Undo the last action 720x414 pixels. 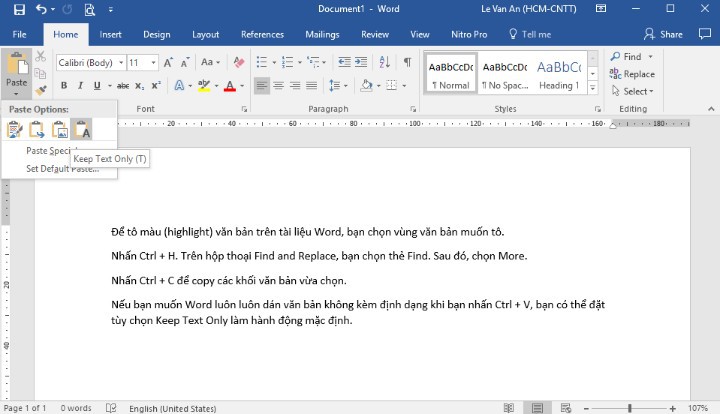41,9
